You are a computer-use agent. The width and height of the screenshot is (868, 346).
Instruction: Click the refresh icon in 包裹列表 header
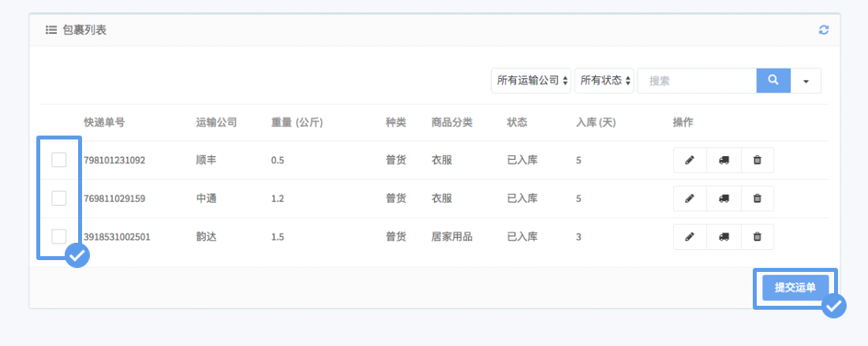(824, 30)
